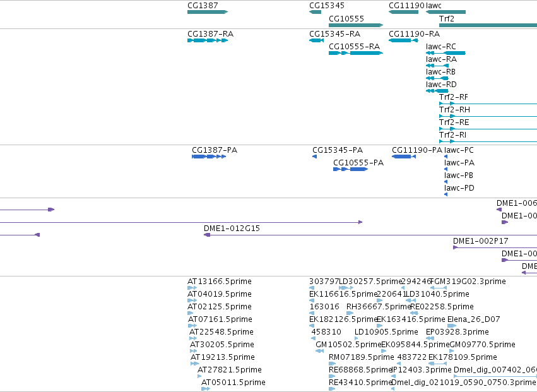
Task: Click the lawc-PB protein label
Action: 459,175
